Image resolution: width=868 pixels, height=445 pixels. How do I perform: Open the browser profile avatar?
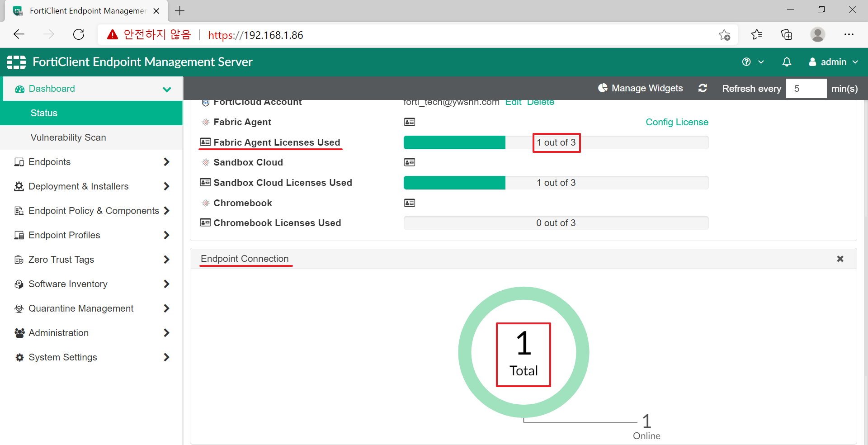[817, 34]
